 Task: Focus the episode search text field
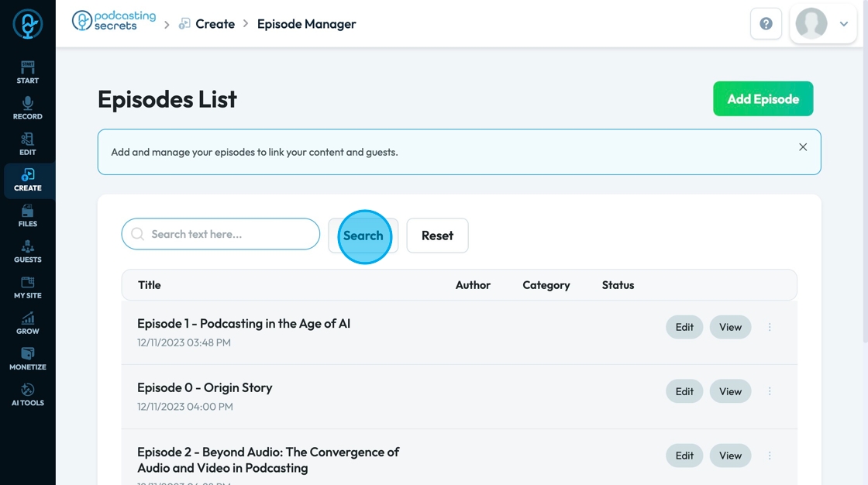pyautogui.click(x=225, y=234)
